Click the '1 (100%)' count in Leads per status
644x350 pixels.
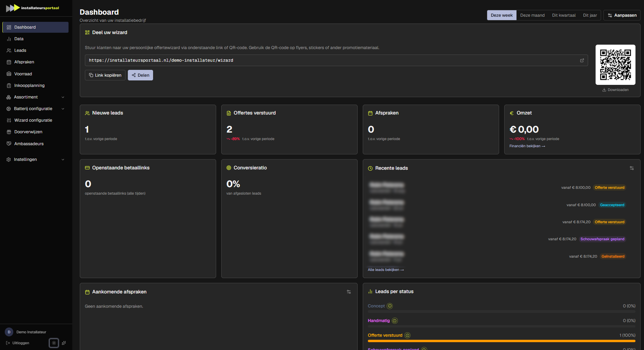627,335
